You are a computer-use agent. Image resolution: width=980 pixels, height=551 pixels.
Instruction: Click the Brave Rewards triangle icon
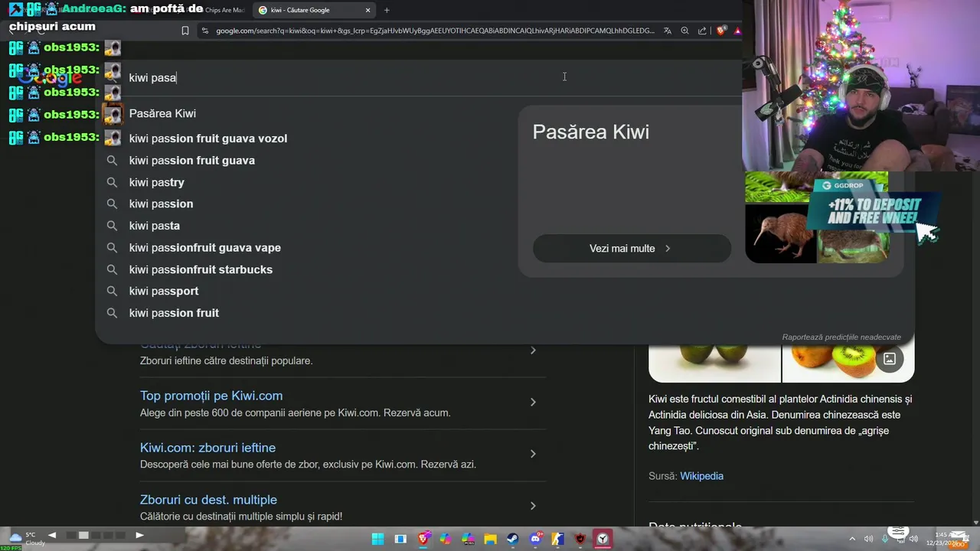(x=737, y=31)
